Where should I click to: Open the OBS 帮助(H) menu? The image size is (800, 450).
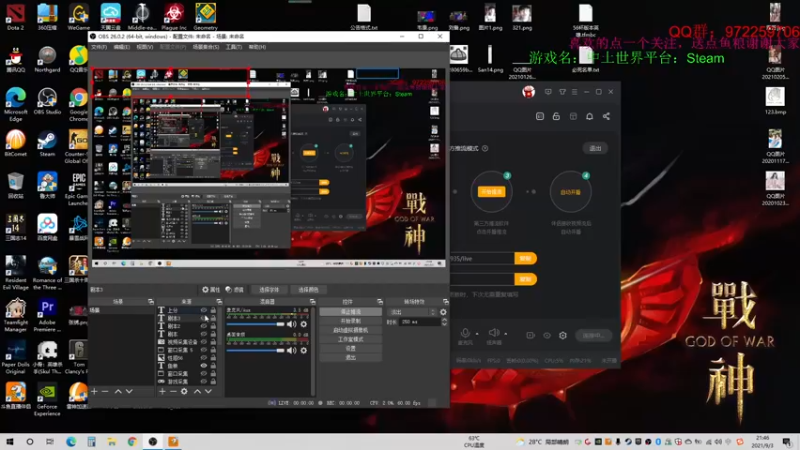(257, 47)
